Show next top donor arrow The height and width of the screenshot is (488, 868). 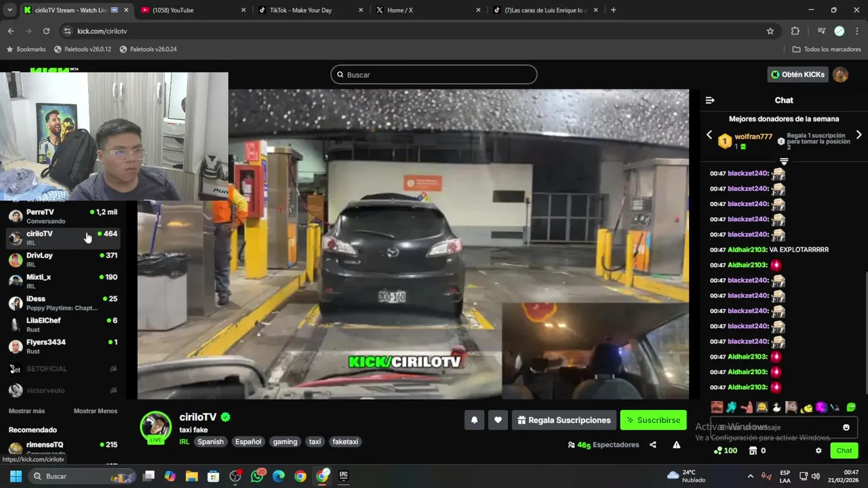[859, 135]
